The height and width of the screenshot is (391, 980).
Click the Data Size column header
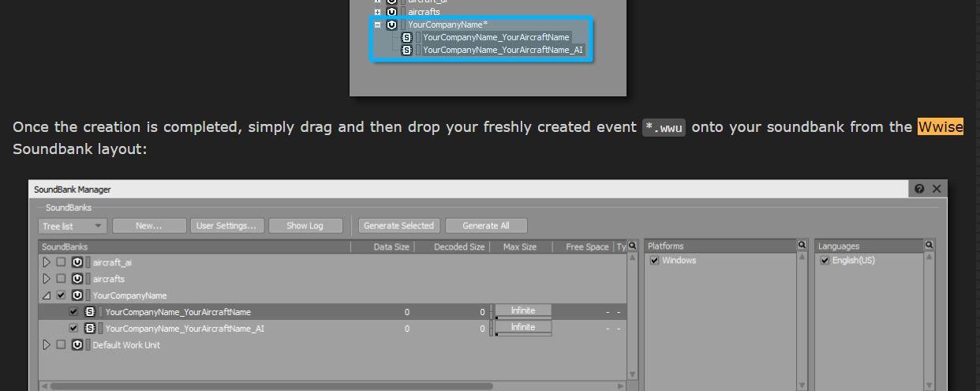tap(391, 247)
